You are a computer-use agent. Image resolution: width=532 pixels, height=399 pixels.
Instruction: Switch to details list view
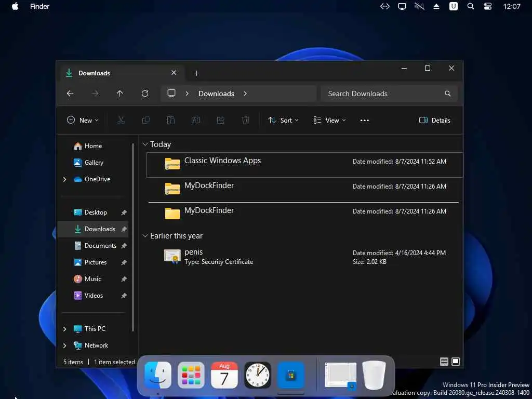tap(444, 362)
